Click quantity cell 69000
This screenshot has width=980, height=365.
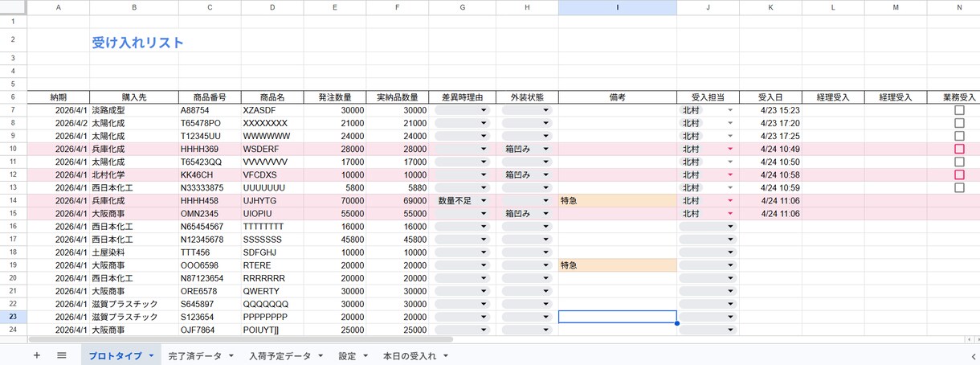[x=398, y=200]
